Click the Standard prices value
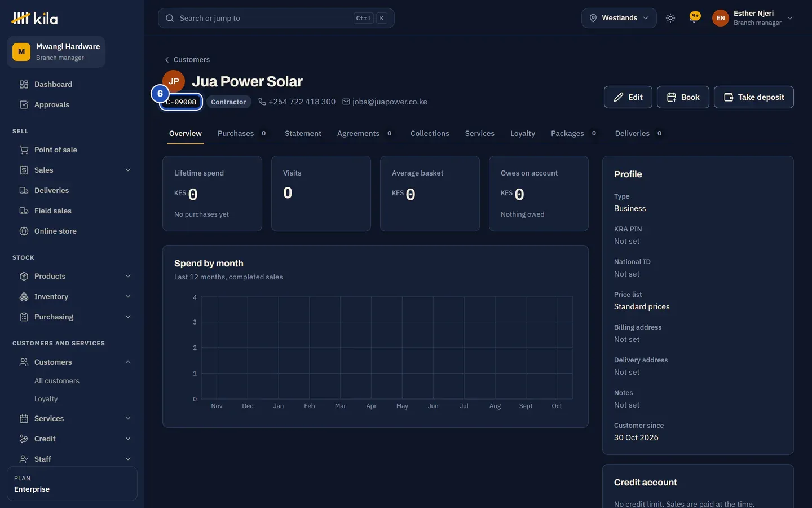812x508 pixels. pyautogui.click(x=642, y=306)
